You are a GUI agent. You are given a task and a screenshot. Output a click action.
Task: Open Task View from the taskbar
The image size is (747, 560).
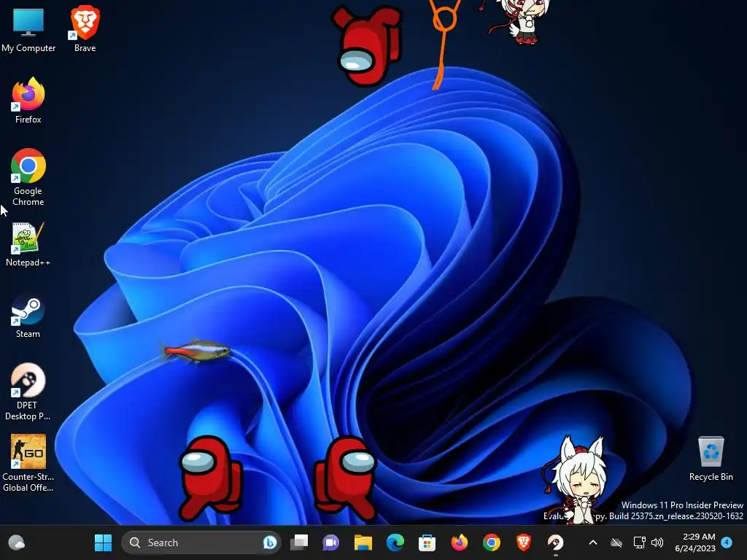(299, 542)
